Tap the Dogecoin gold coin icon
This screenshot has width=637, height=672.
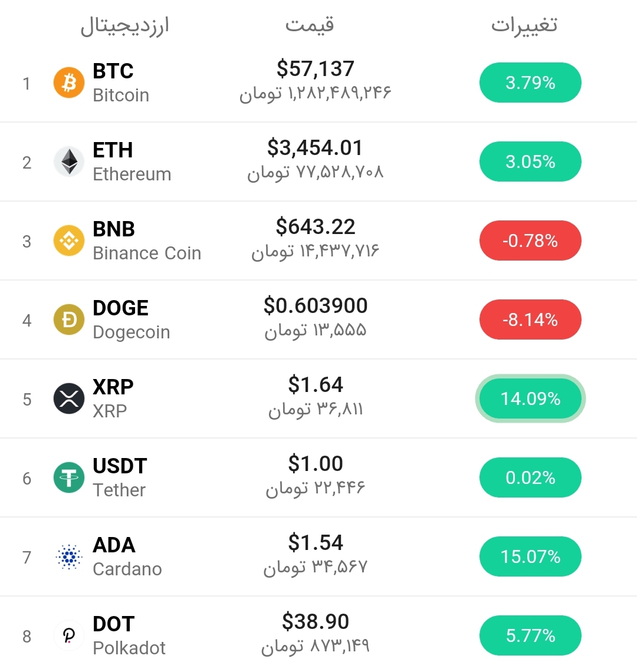pyautogui.click(x=69, y=319)
